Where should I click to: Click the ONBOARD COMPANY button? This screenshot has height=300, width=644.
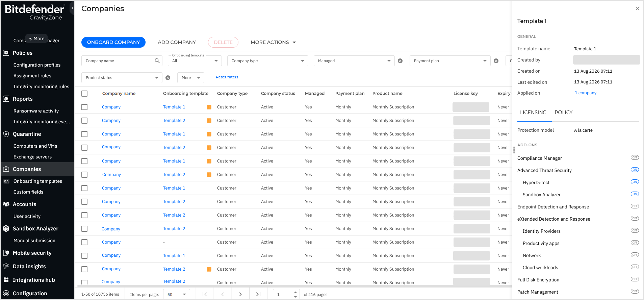(113, 42)
